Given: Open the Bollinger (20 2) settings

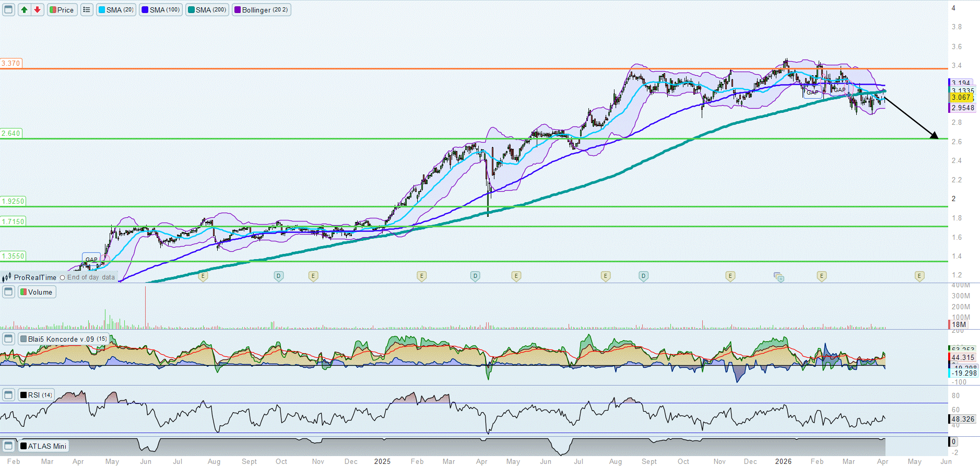Looking at the screenshot, I should (261, 10).
